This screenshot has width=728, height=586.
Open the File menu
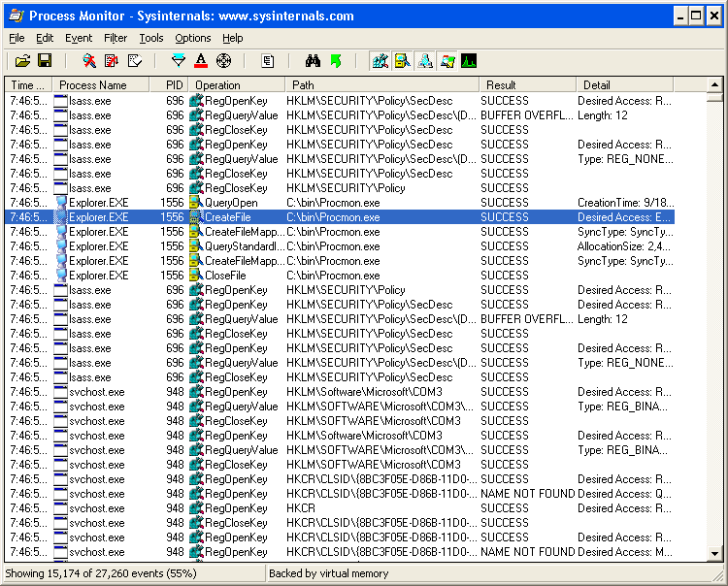[17, 38]
